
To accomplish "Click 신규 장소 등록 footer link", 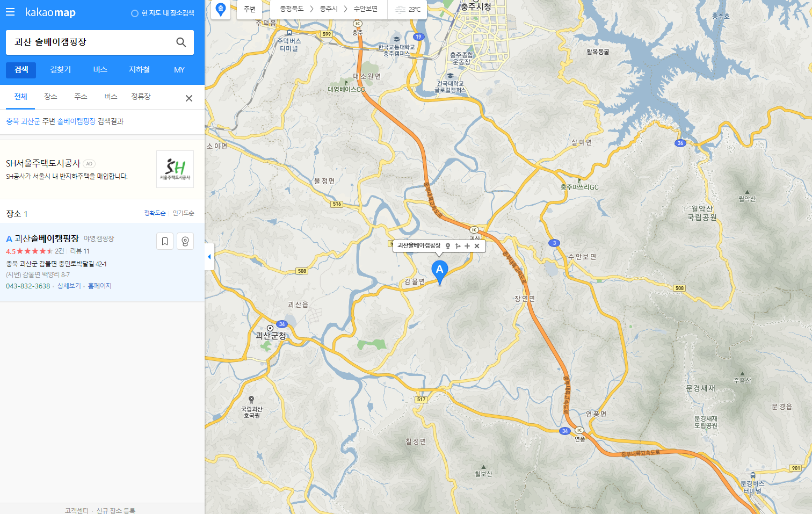I will 115,510.
